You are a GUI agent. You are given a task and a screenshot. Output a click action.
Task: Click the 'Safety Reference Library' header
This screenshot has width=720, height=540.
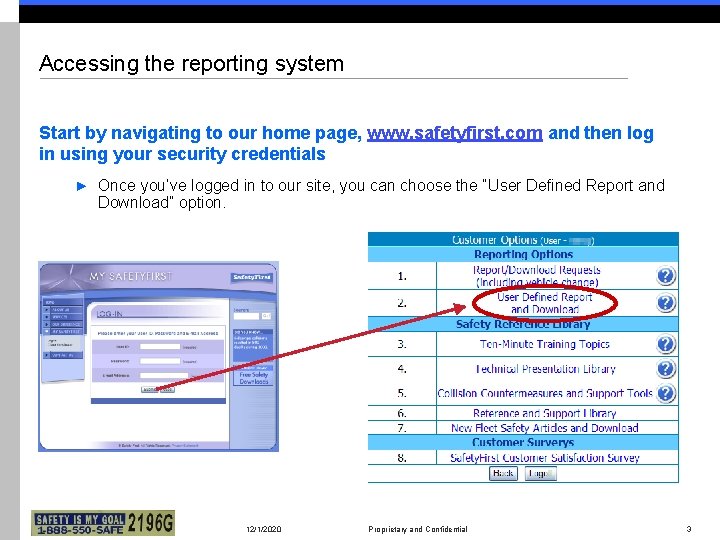tap(523, 324)
